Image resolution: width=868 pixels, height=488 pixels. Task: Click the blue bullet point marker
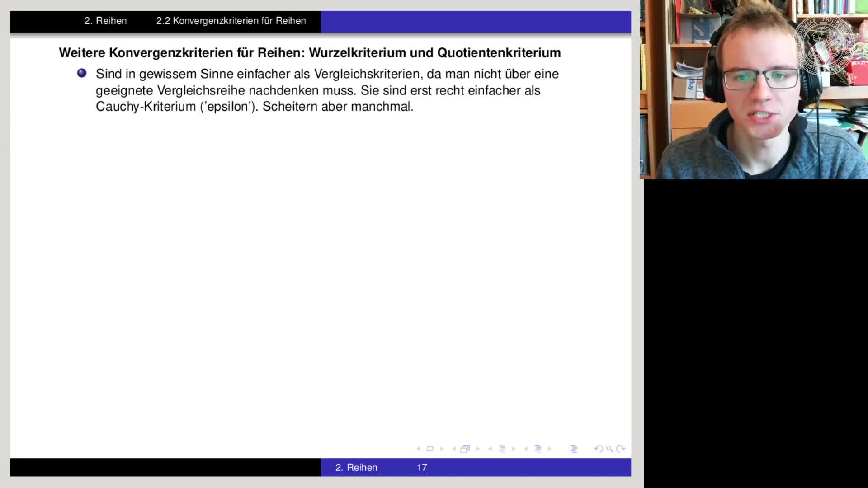tap(82, 72)
